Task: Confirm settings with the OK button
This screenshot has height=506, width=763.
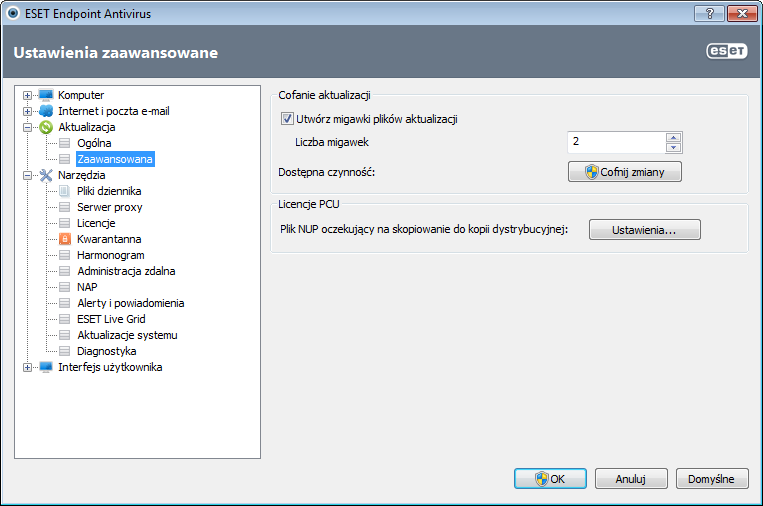Action: point(550,479)
